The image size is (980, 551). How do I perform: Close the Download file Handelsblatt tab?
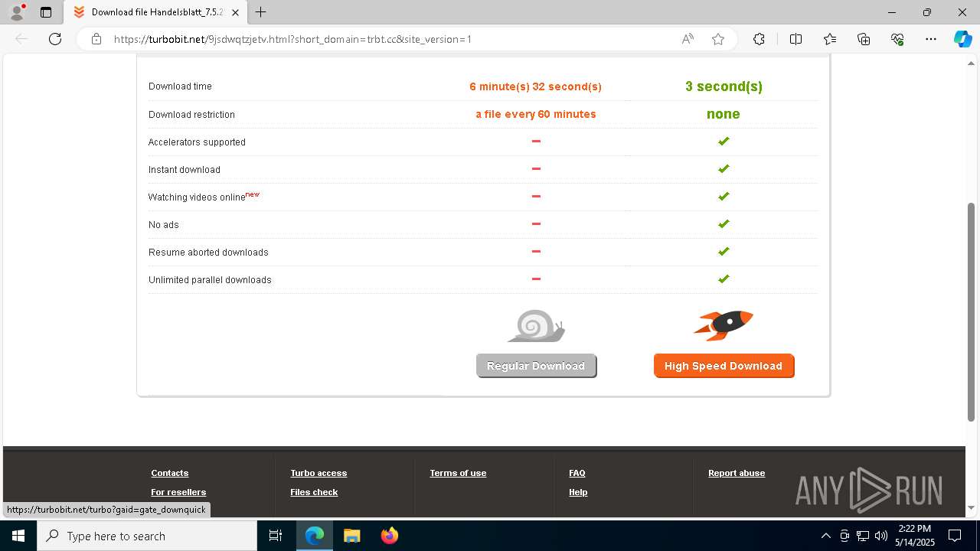point(235,12)
